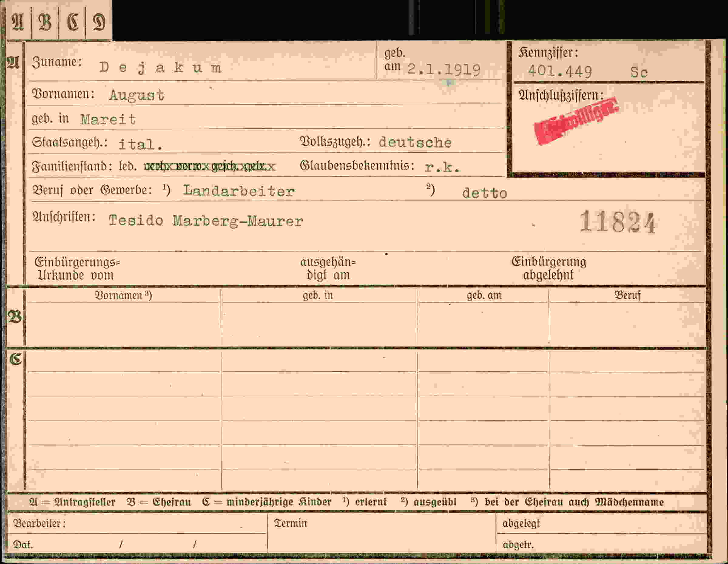Click the religion value 'r.k.'
The width and height of the screenshot is (728, 564).
click(442, 167)
